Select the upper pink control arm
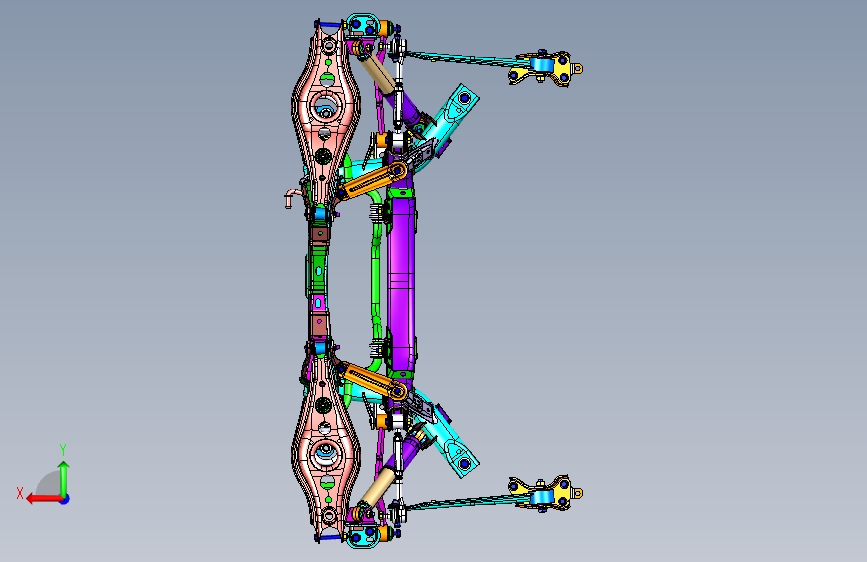867x562 pixels. tap(326, 113)
